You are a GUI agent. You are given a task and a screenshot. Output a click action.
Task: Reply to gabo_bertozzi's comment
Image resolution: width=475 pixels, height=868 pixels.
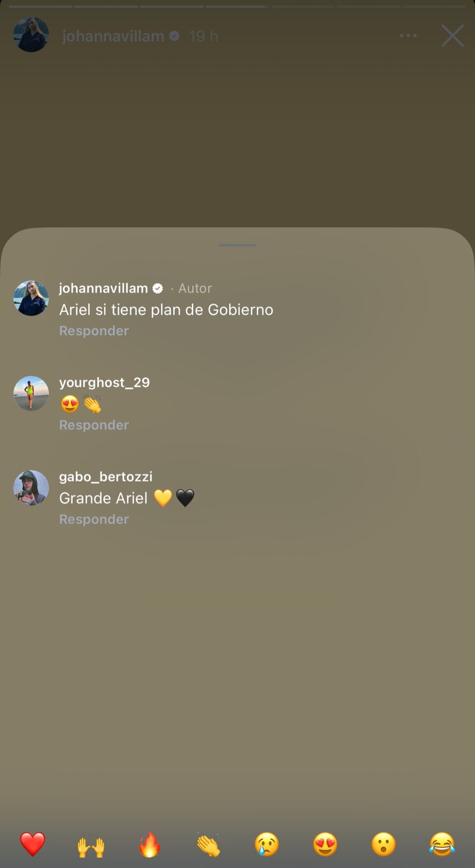94,519
